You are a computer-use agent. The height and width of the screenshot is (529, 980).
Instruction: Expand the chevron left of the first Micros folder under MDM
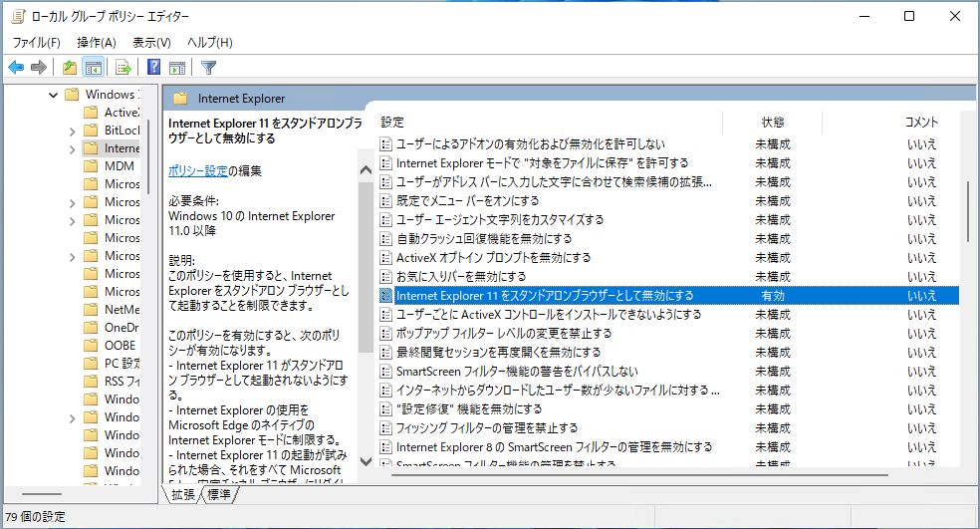(72, 203)
